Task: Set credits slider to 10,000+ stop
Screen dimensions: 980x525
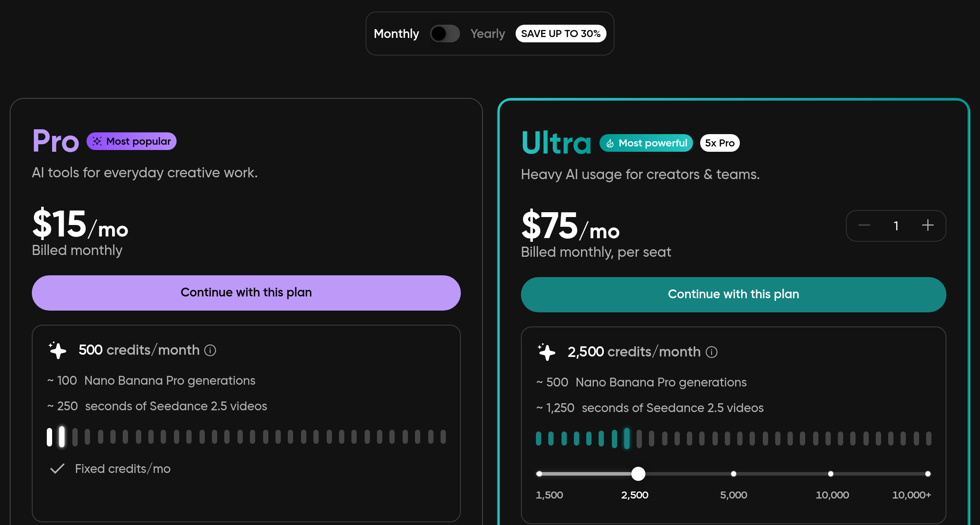Action: tap(928, 474)
